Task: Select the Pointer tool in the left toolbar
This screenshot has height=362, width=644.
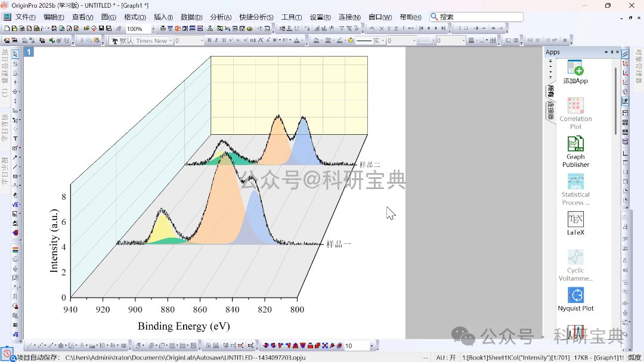Action: pos(15,53)
